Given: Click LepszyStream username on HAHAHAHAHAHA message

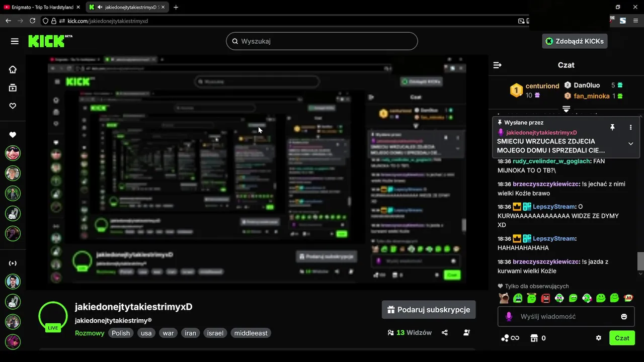Looking at the screenshot, I should coord(553,239).
